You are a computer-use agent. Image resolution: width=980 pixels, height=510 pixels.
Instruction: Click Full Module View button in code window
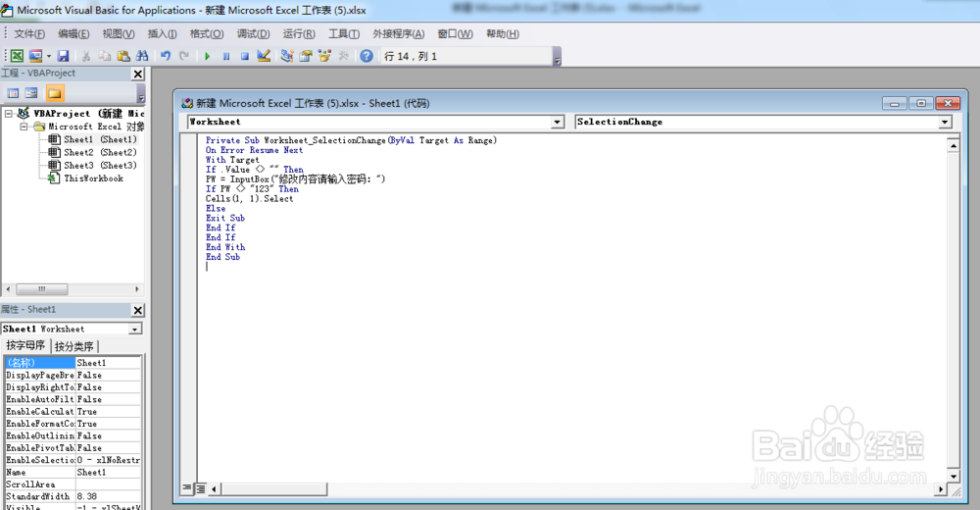pos(200,488)
